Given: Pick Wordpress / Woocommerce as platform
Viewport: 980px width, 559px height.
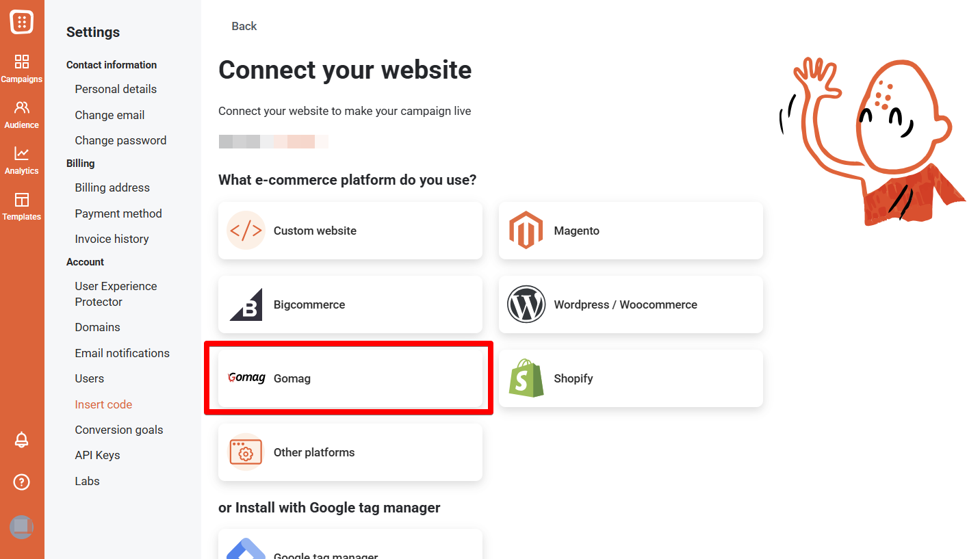Looking at the screenshot, I should tap(630, 304).
